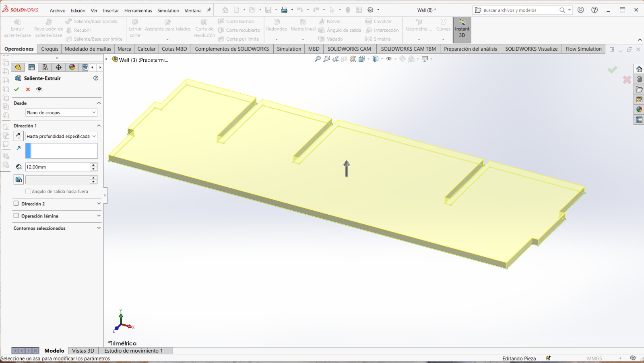The width and height of the screenshot is (644, 363).
Task: Click the Zoom to Fit icon
Action: tap(318, 59)
